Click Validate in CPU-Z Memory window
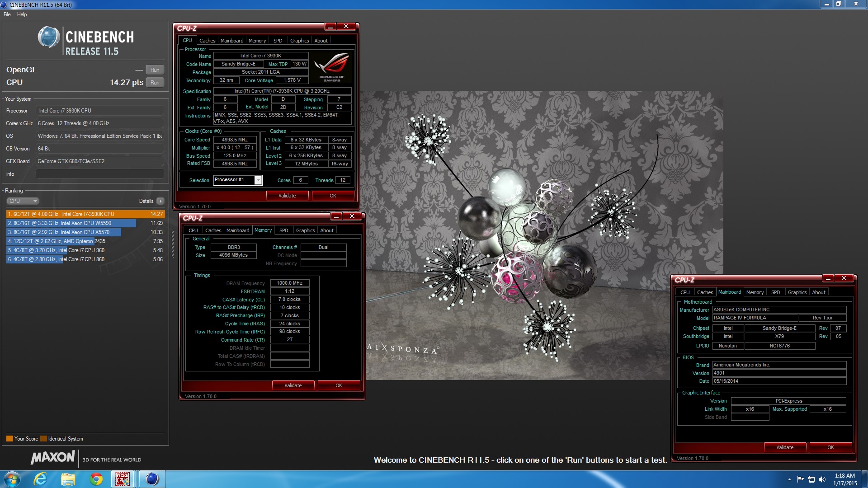 [x=293, y=385]
